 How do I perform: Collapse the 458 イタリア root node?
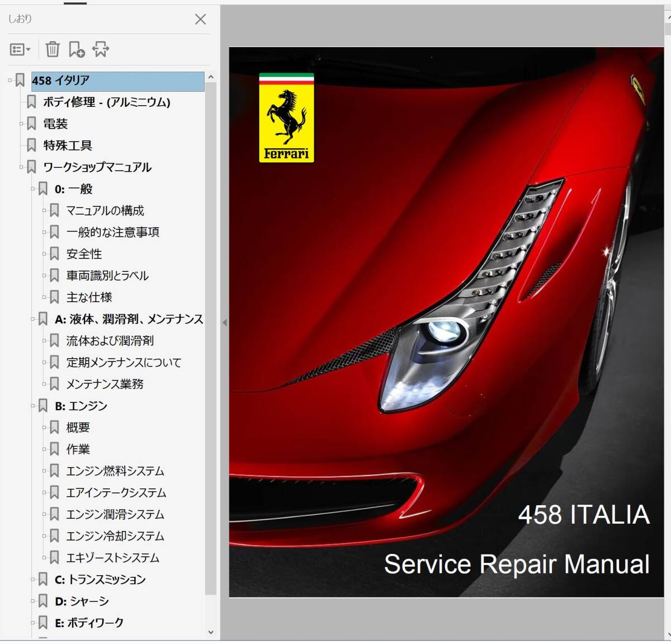tap(10, 81)
